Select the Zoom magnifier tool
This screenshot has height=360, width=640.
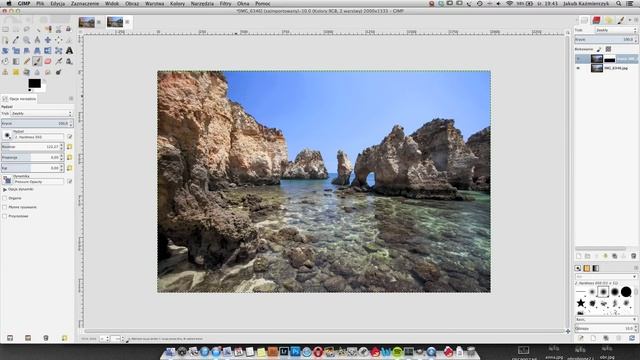27,40
